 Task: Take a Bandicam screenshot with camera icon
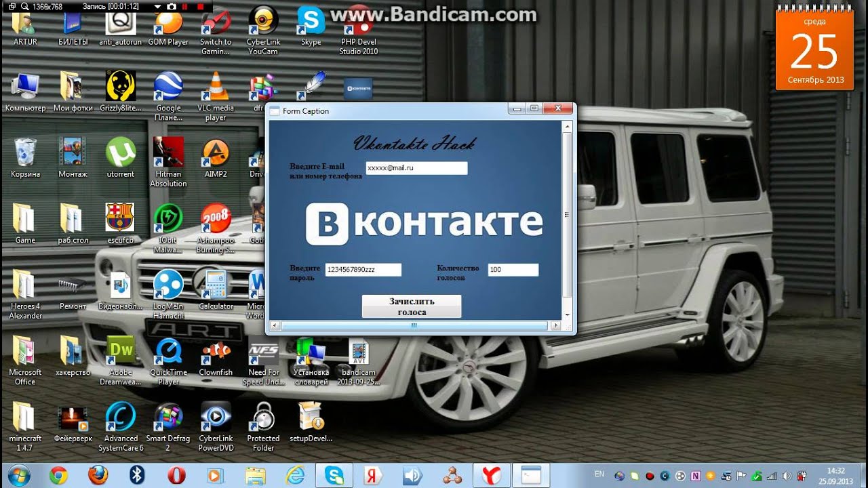click(x=171, y=6)
